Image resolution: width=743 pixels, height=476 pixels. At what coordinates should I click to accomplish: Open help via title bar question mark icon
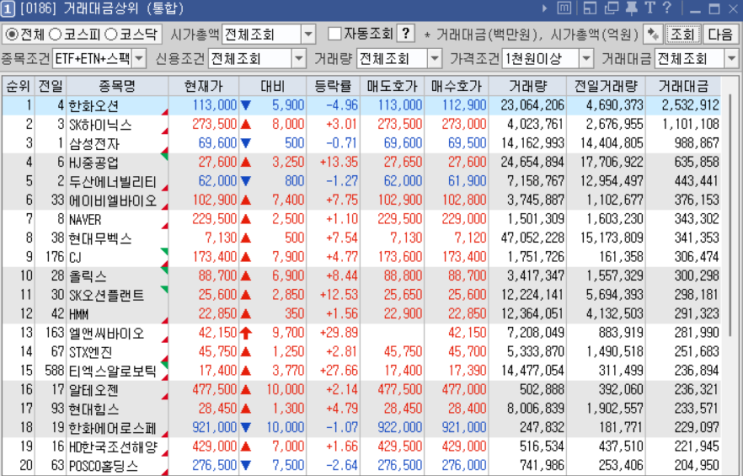click(667, 8)
